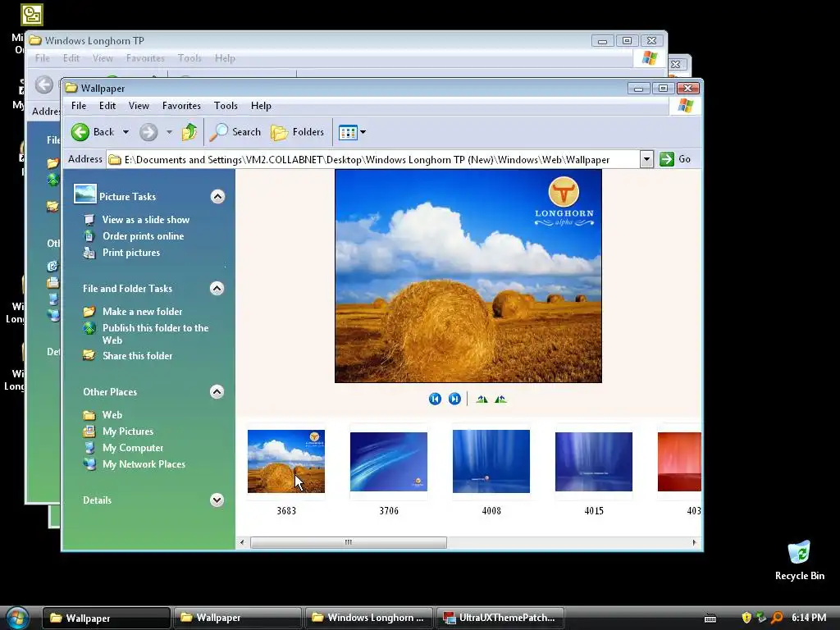Open the View menu in Wallpaper window
This screenshot has width=840, height=630.
pyautogui.click(x=139, y=106)
